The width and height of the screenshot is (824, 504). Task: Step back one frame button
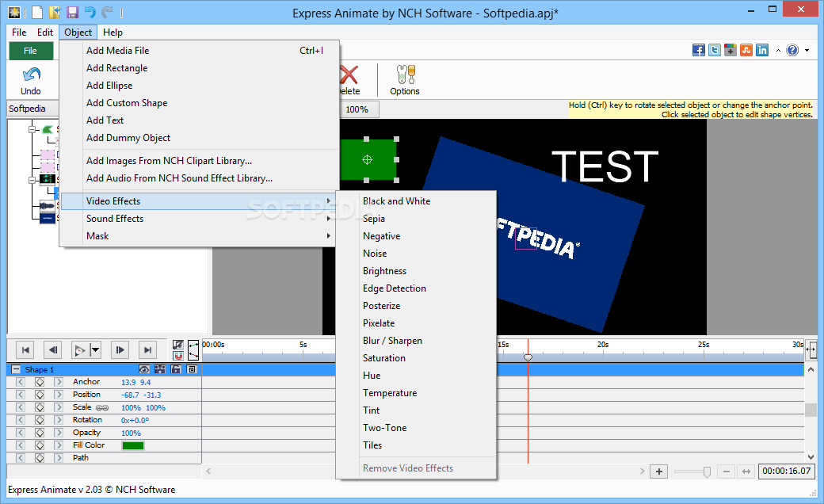[52, 350]
